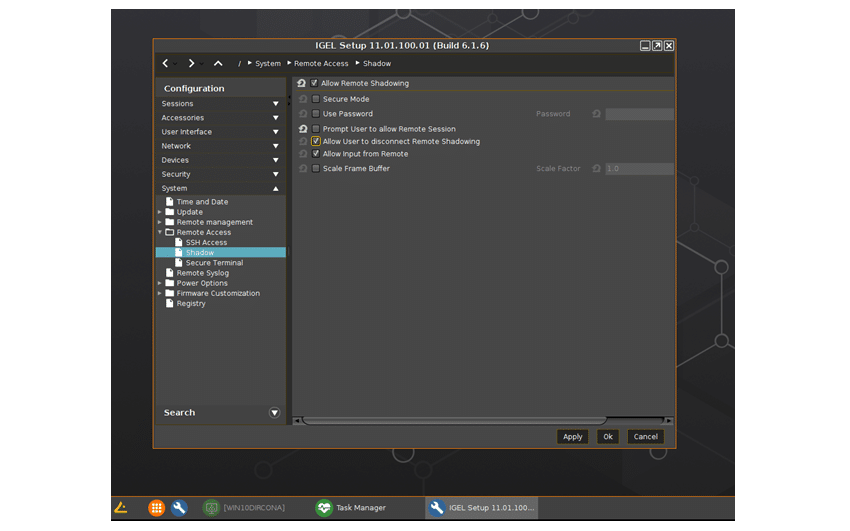850x531 pixels.
Task: Expand the Firmware Customization folder
Action: click(159, 293)
